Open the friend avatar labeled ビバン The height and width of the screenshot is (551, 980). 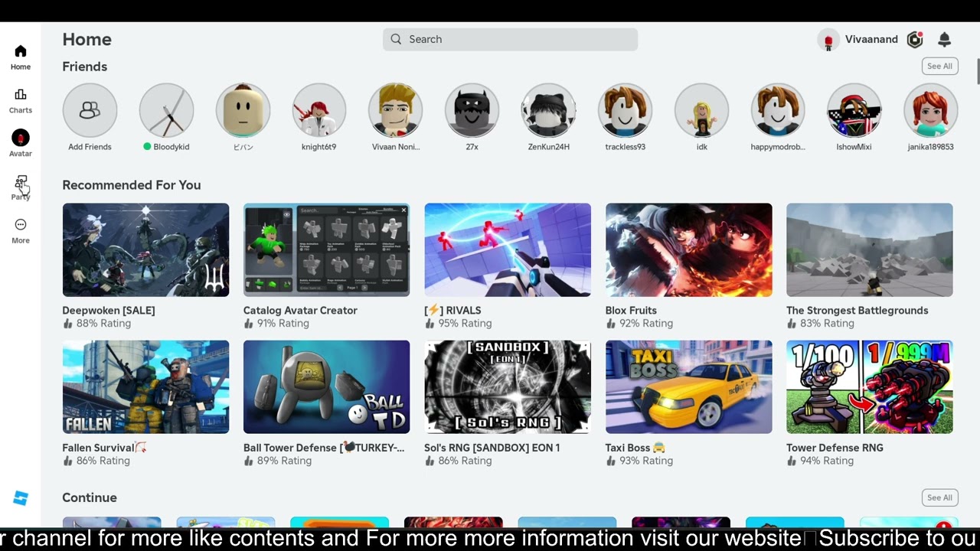click(243, 110)
